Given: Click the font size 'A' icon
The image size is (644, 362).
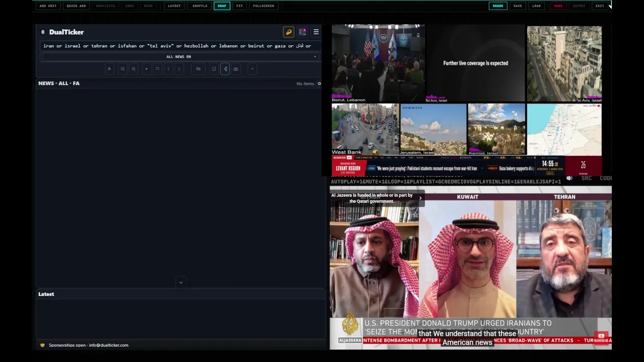Looking at the screenshot, I should [x=109, y=69].
